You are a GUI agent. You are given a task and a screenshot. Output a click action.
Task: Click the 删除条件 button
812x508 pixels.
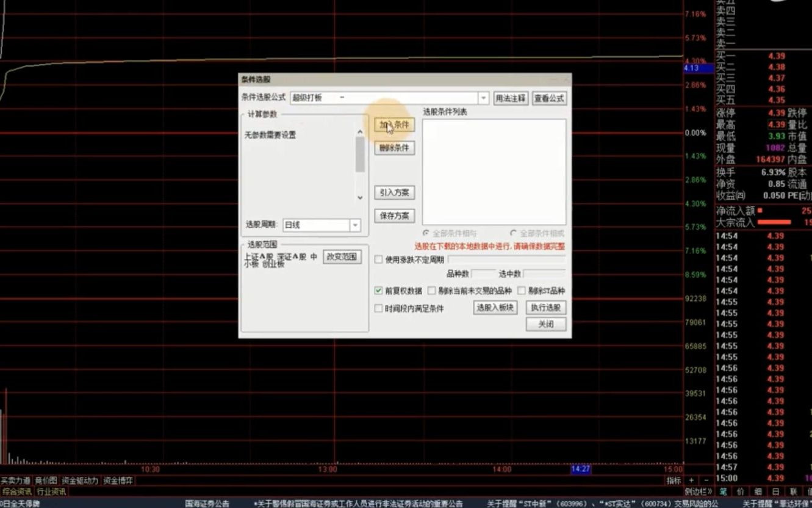pyautogui.click(x=394, y=148)
